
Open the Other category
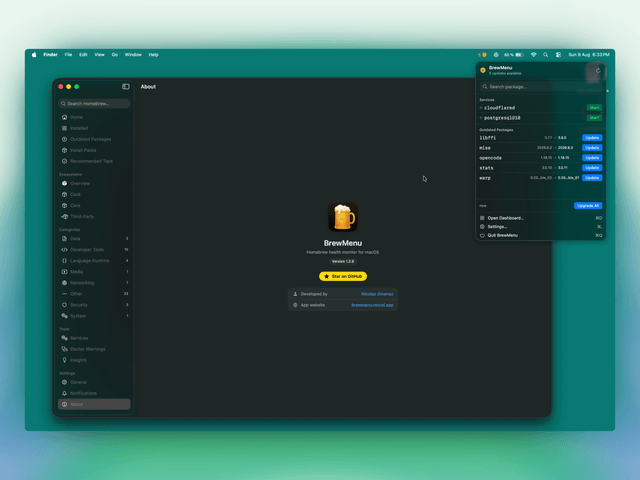[x=94, y=293]
